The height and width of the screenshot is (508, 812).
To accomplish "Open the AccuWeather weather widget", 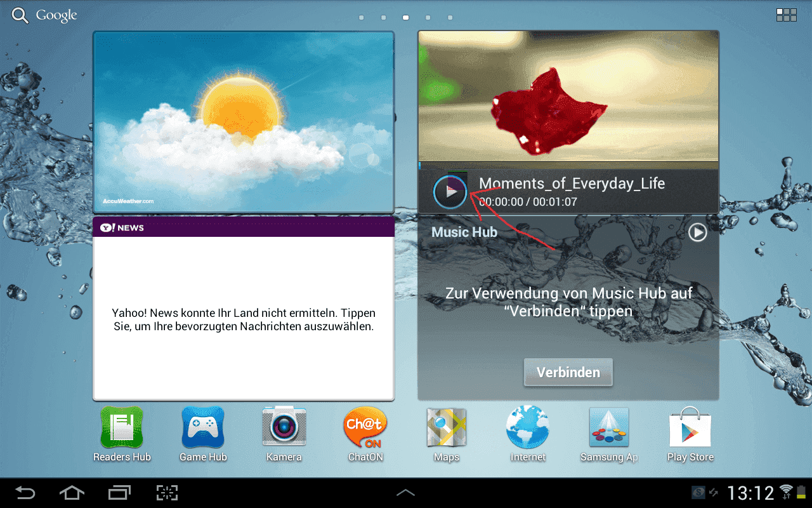I will pos(244,121).
